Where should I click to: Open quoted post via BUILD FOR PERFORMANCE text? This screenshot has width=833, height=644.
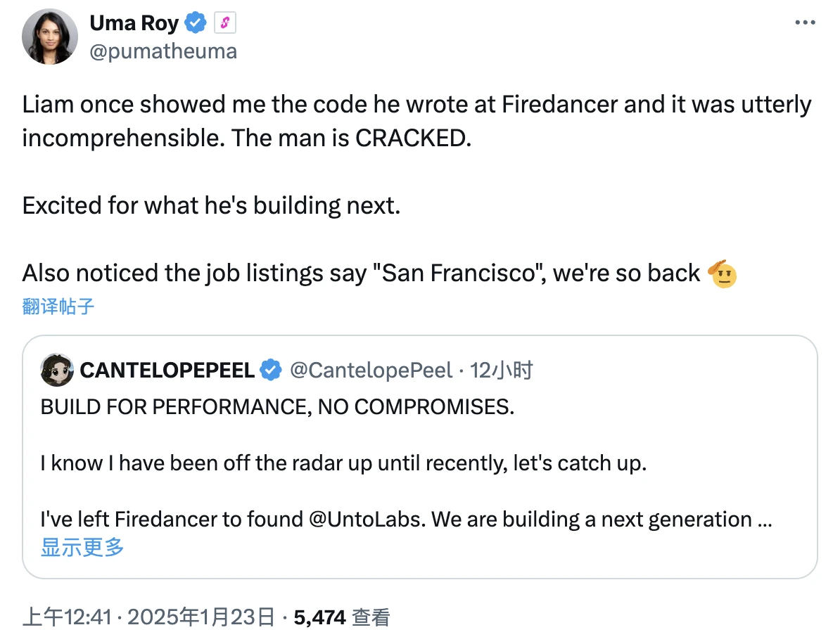[x=277, y=407]
